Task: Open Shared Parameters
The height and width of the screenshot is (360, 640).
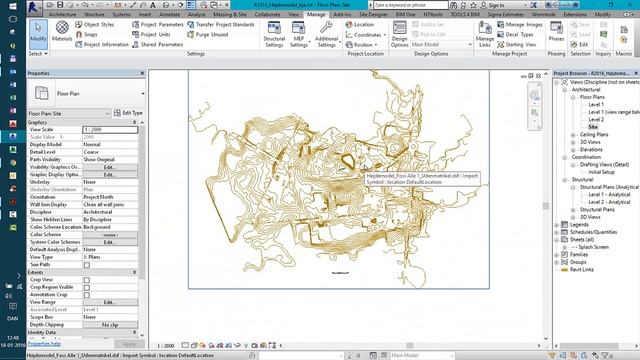Action: click(158, 44)
